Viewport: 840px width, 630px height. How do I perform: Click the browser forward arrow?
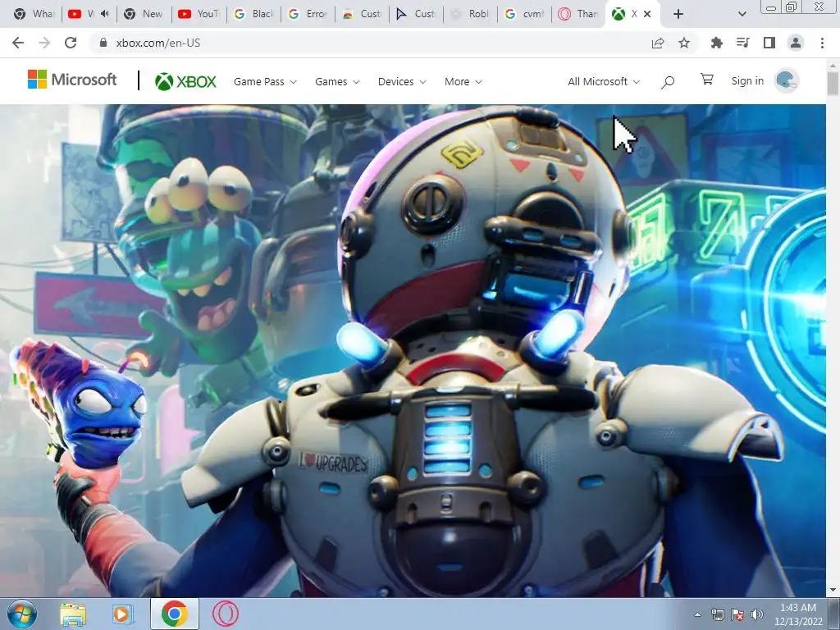(x=44, y=43)
